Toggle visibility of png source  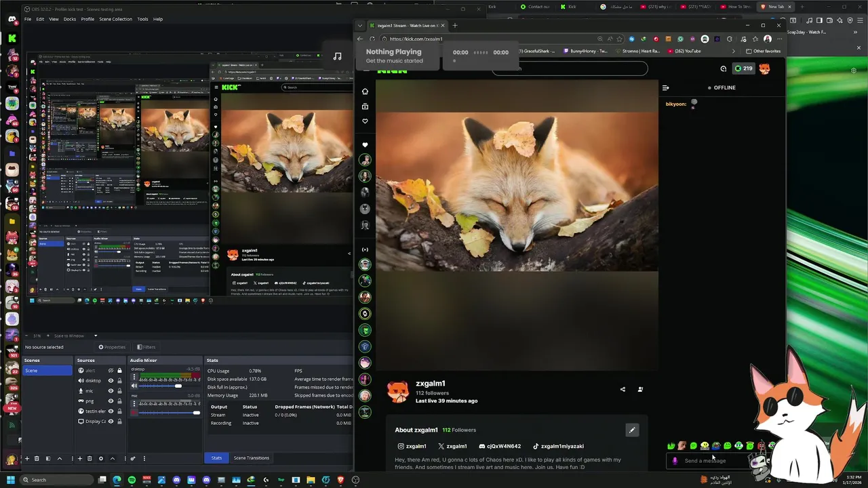pos(111,401)
